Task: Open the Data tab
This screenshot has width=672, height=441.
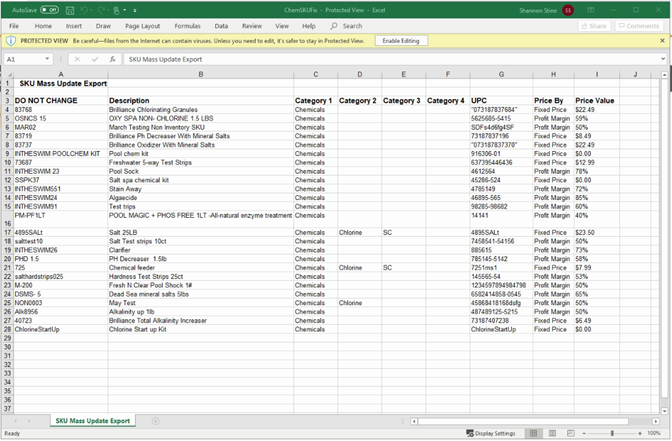Action: (x=221, y=26)
